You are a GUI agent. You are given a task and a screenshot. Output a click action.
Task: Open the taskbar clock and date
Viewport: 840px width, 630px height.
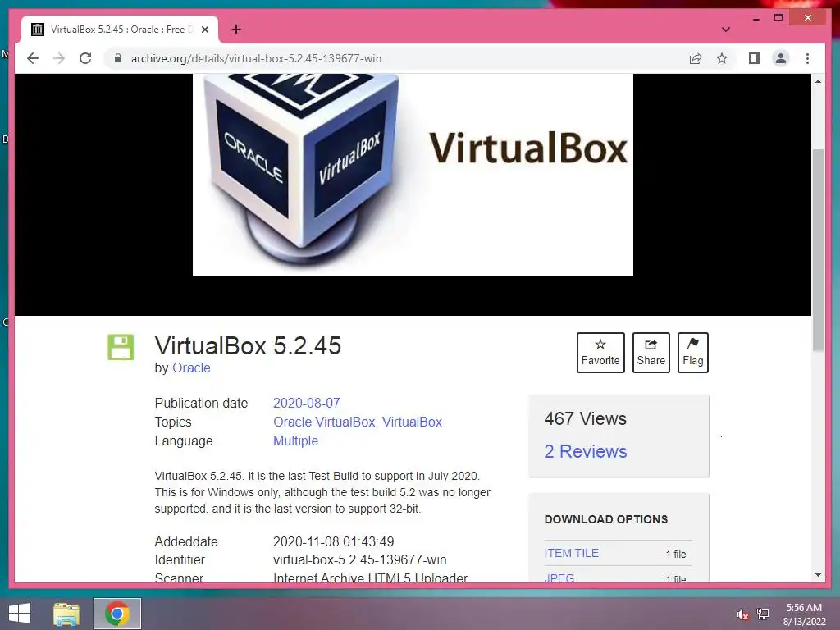804,614
